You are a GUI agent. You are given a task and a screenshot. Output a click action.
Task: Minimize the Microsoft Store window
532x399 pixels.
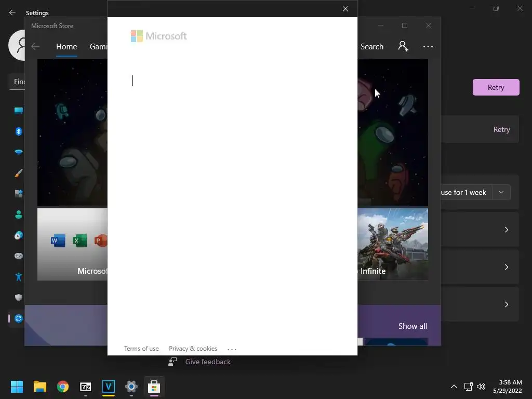(x=381, y=25)
